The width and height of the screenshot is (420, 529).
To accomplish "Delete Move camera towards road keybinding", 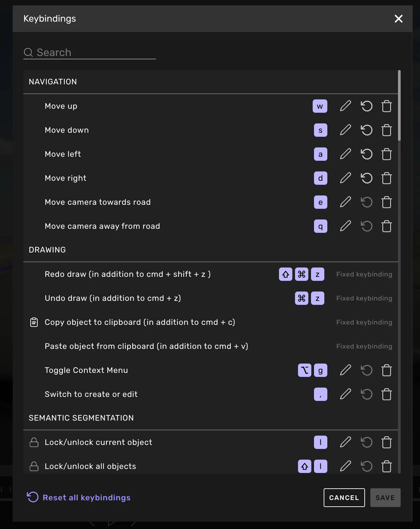I will coord(387,202).
